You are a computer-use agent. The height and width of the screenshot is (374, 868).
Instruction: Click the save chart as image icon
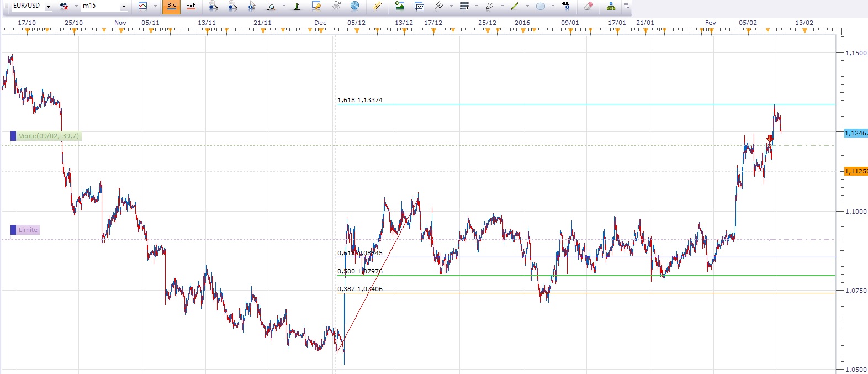pyautogui.click(x=400, y=6)
